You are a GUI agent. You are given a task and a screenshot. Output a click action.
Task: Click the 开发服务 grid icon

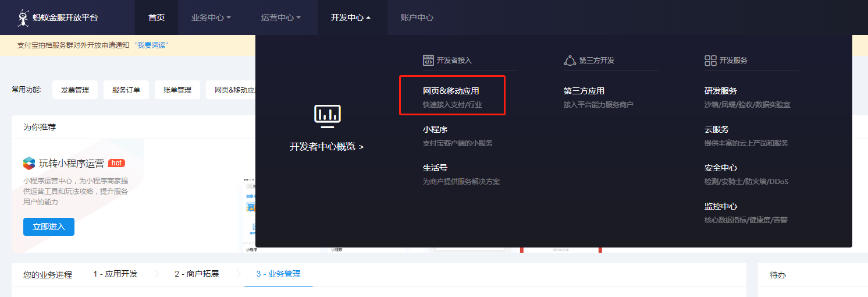pyautogui.click(x=710, y=61)
